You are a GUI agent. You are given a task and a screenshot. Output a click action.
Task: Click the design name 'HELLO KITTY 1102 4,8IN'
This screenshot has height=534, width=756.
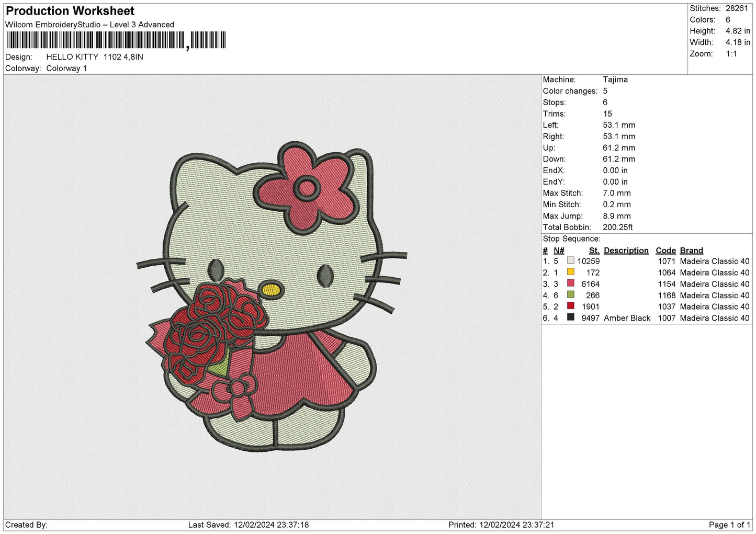point(95,57)
